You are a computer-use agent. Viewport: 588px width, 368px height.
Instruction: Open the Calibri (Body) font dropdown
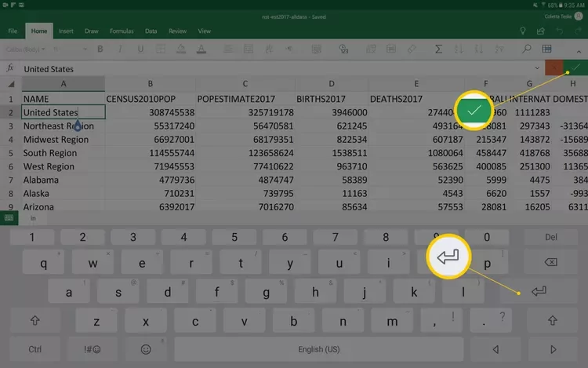27,49
